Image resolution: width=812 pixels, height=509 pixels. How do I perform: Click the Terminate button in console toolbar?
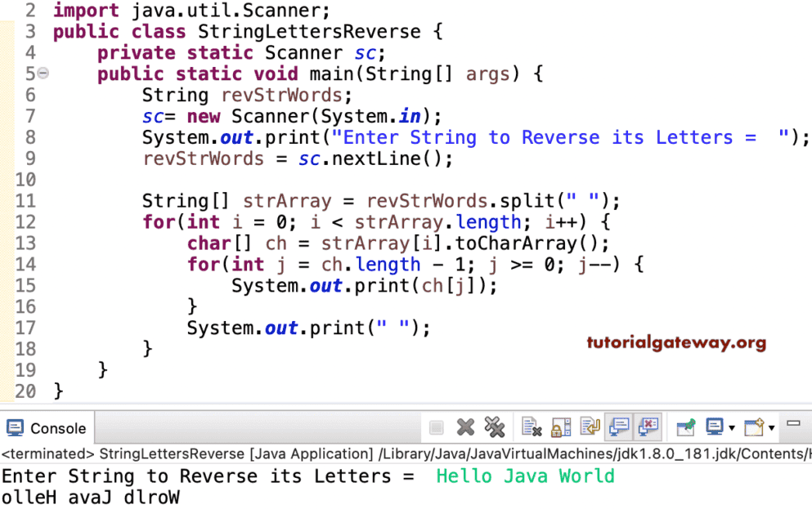[x=437, y=427]
